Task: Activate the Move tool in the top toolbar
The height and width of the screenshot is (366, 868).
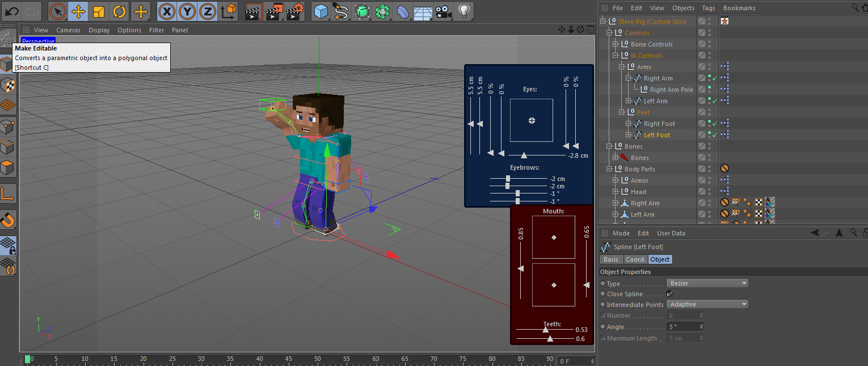Action: [78, 11]
